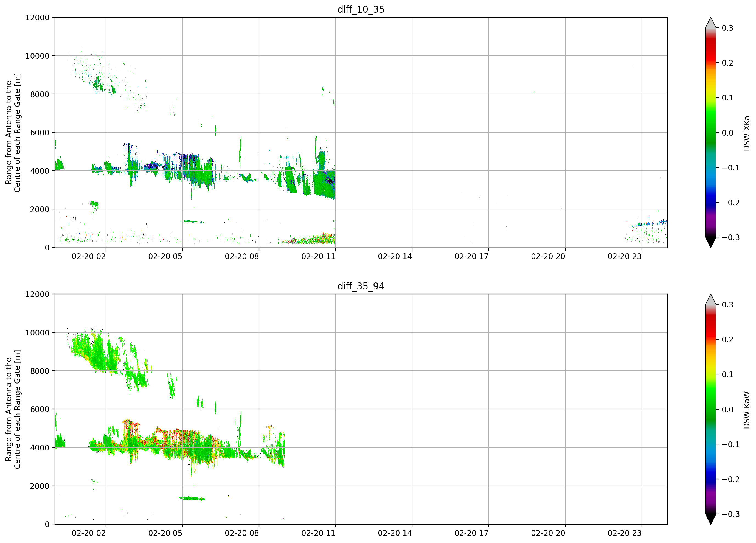This screenshot has width=756, height=543.
Task: Click the 12000 y-tick of diff_35_94 plot
Action: 37,295
